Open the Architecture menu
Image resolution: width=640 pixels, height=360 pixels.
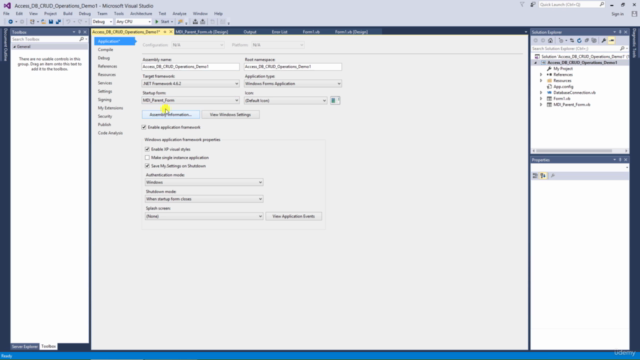(x=141, y=13)
